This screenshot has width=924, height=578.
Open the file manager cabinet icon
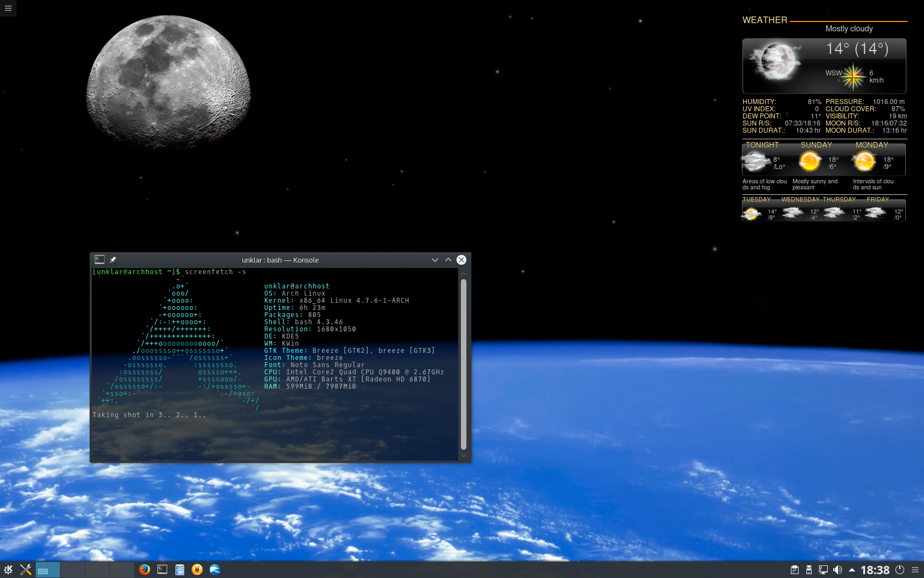(180, 570)
